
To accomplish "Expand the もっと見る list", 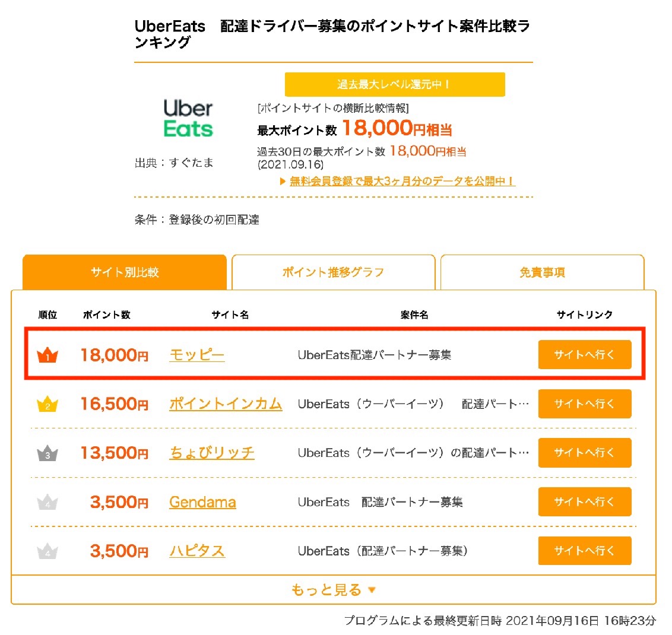I will click(334, 590).
